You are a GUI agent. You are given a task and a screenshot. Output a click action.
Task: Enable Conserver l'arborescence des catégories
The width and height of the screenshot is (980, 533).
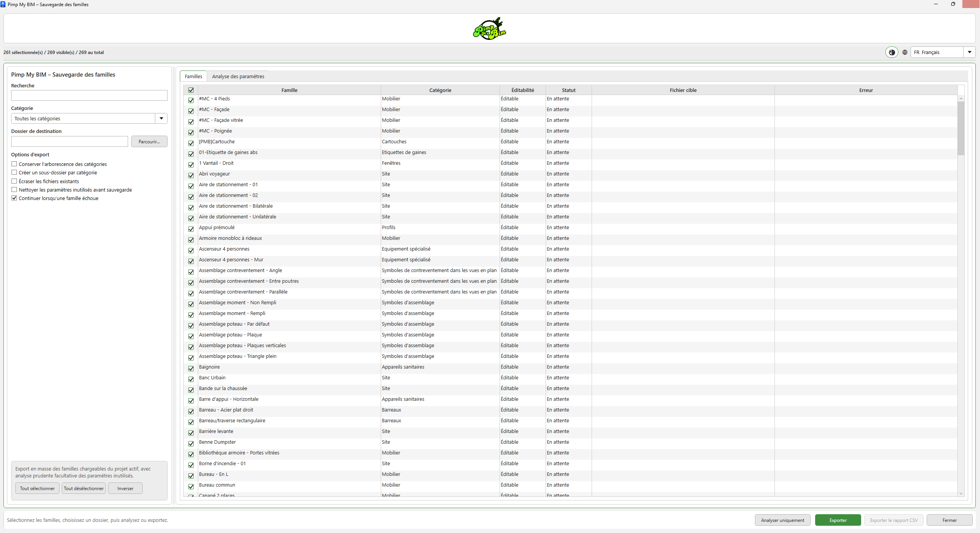coord(14,164)
